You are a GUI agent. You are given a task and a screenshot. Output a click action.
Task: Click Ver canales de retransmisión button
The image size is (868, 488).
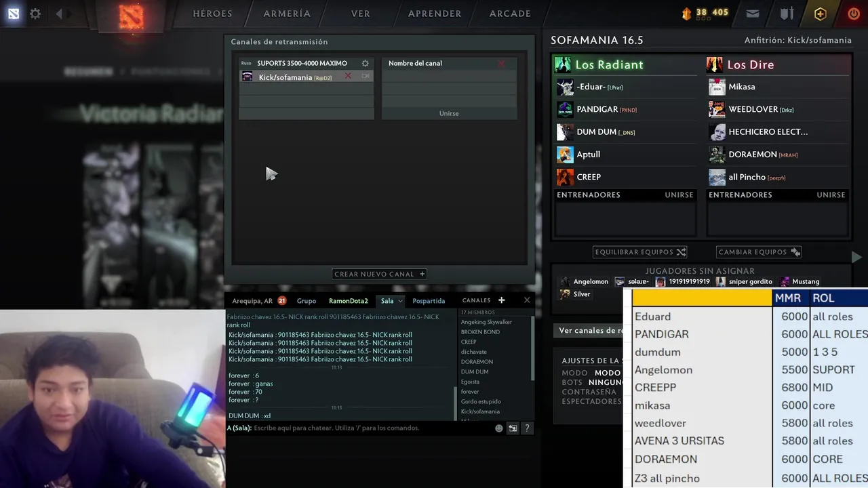tap(589, 331)
